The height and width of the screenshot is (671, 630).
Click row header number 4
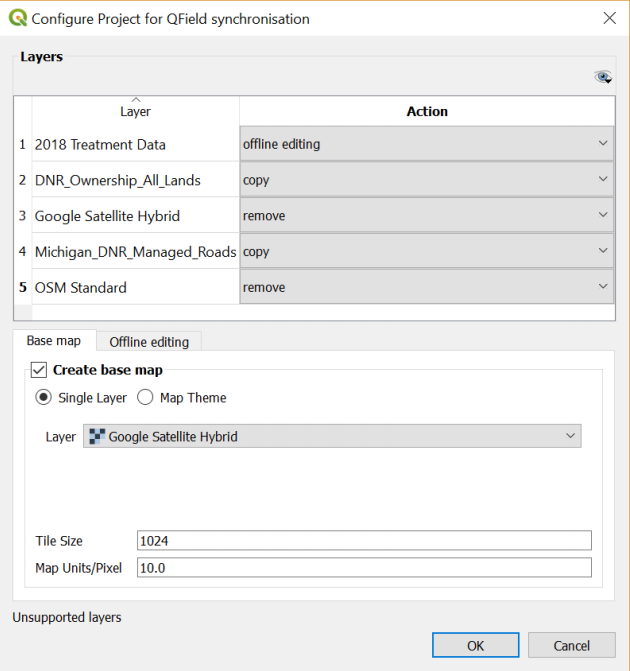tap(23, 252)
